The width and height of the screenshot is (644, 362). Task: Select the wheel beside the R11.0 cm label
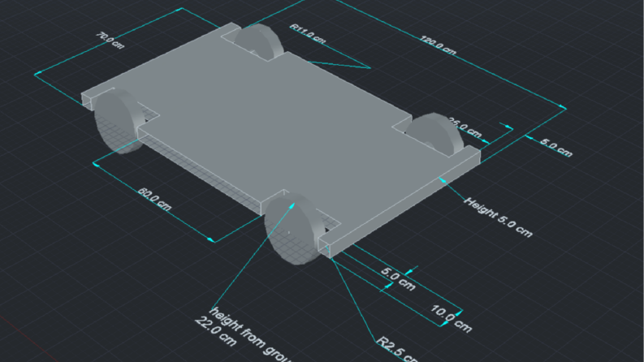coord(260,41)
